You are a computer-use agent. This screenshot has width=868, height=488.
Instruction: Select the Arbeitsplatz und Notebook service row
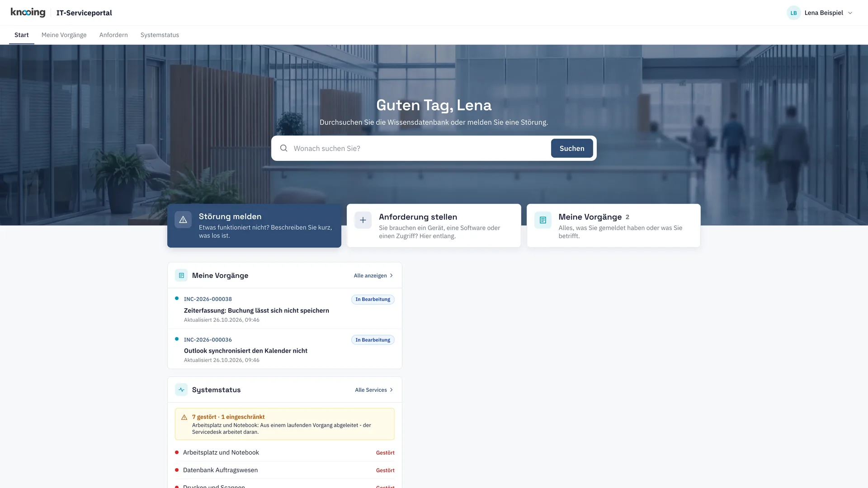click(285, 452)
